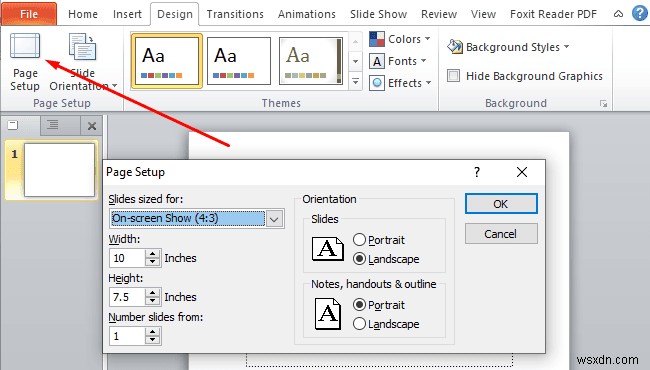The height and width of the screenshot is (370, 650).
Task: Open PowerPoint Help question-mark icon
Action: click(640, 13)
